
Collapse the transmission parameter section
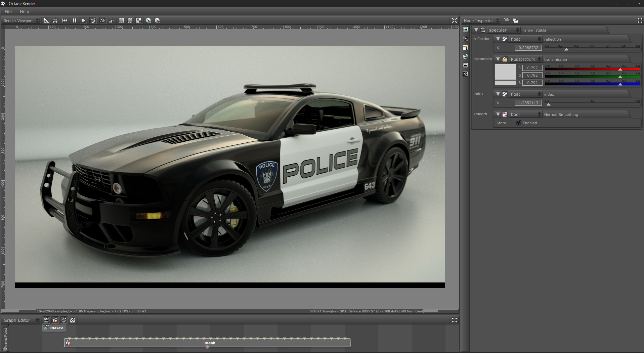coord(498,59)
